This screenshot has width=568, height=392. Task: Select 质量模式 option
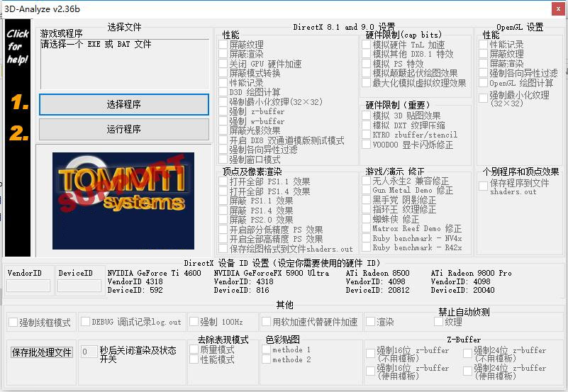point(194,350)
